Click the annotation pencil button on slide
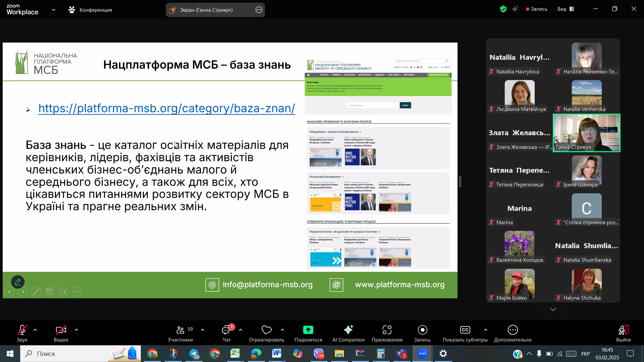 (18, 282)
